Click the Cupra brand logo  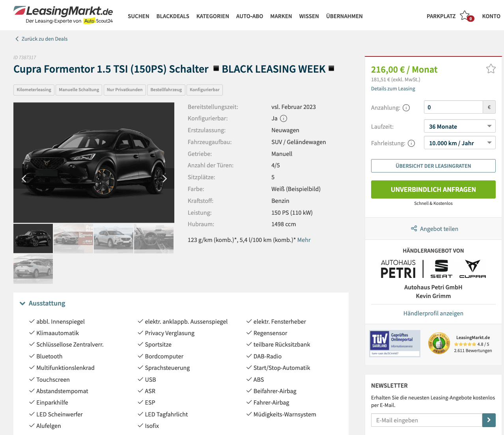472,269
